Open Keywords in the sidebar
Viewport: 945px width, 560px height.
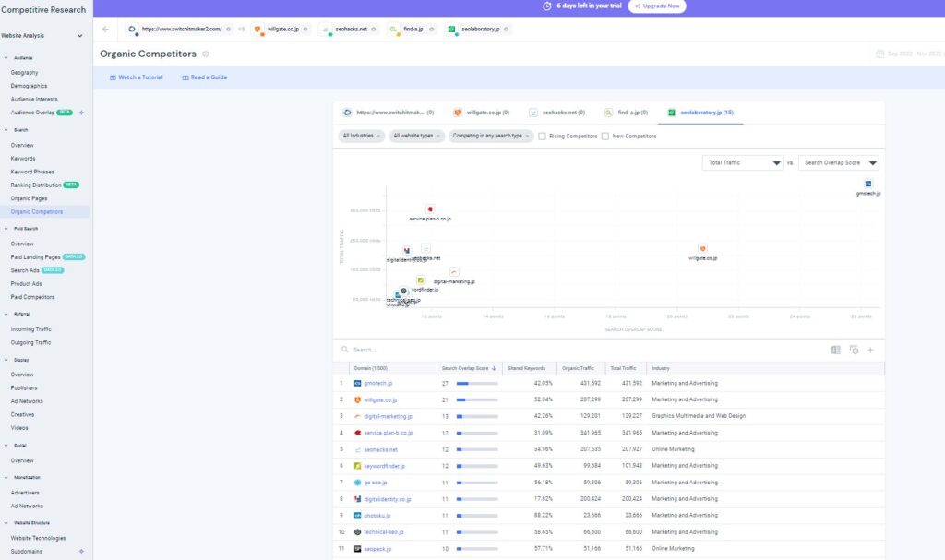[23, 159]
